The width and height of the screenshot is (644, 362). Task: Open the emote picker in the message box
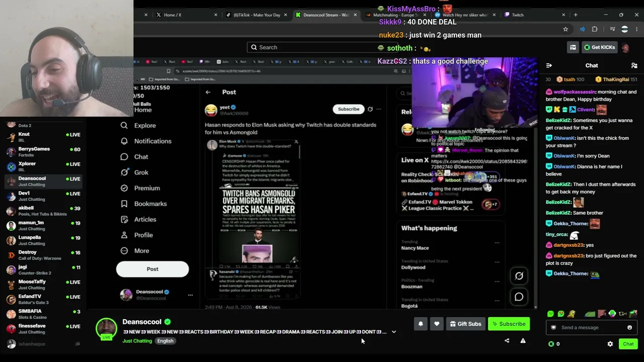629,327
